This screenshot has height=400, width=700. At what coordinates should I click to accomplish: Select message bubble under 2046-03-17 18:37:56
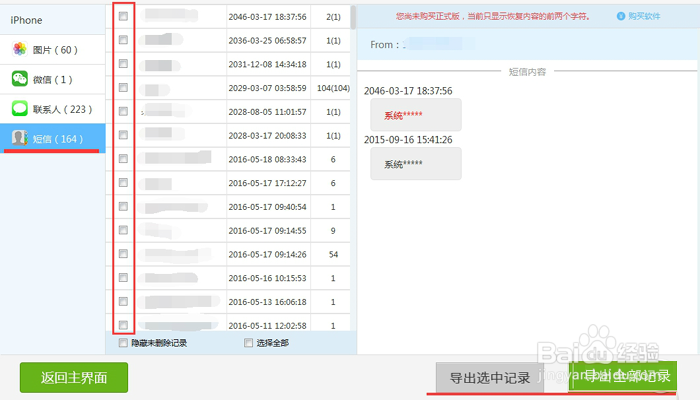(x=416, y=115)
